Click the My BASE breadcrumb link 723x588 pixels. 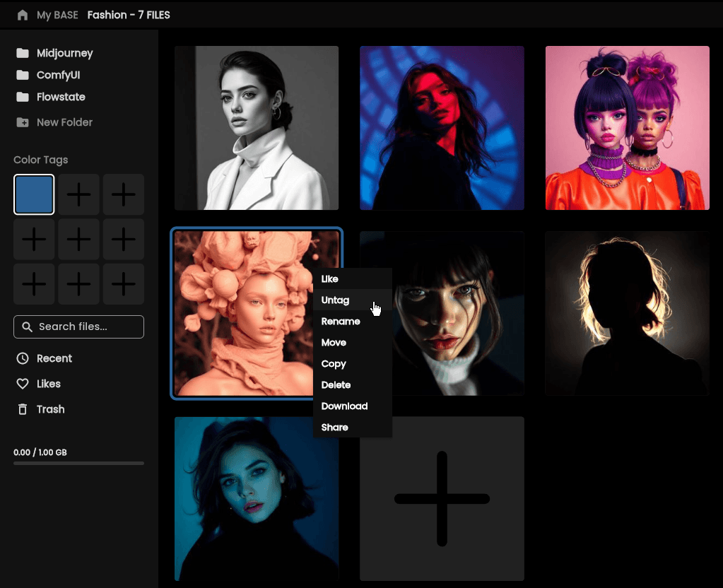point(57,16)
